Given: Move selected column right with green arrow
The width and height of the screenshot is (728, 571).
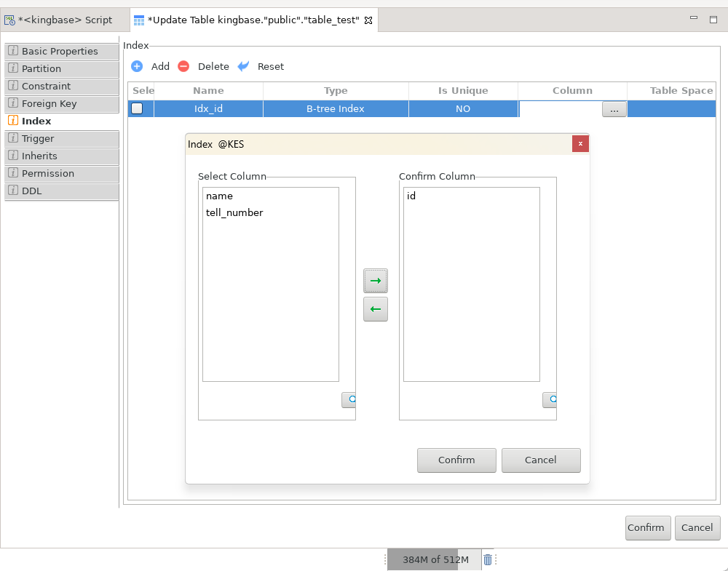Looking at the screenshot, I should coord(376,281).
